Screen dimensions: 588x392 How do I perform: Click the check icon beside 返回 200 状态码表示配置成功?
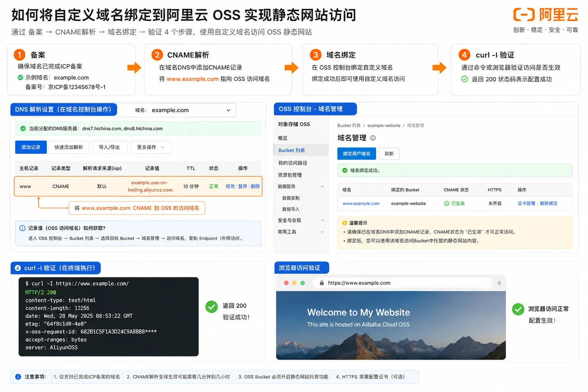click(465, 79)
